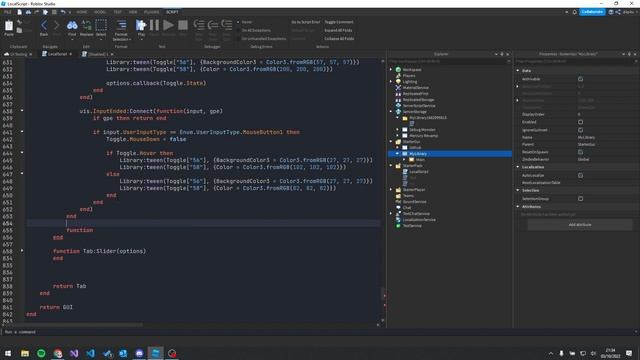Viewport: 640px width, 360px height.
Task: Toggle the IgnoreGuiInset checkbox
Action: pyautogui.click(x=580, y=130)
